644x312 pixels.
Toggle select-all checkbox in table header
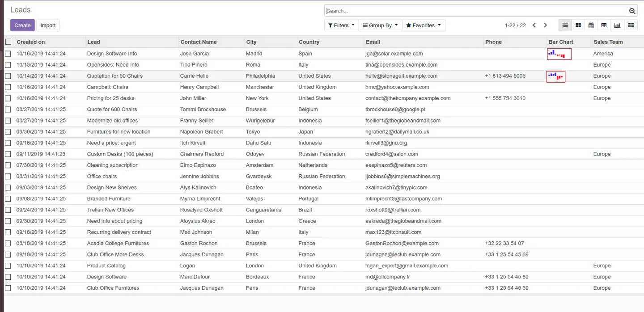point(8,42)
